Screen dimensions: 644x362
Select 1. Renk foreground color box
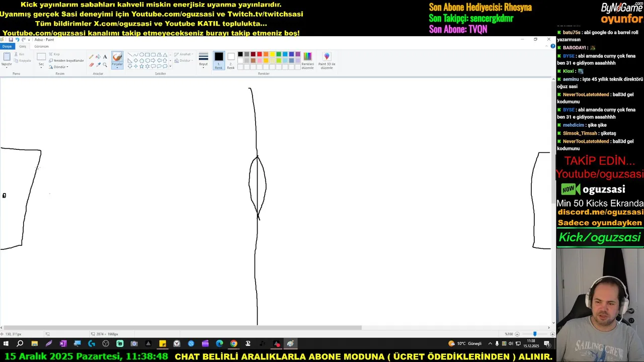pos(219,60)
